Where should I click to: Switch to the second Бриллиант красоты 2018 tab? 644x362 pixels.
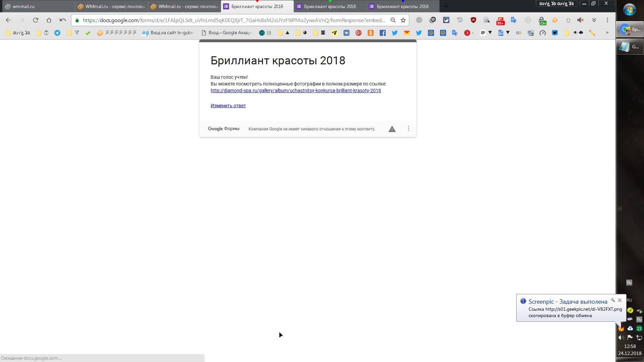(x=330, y=6)
